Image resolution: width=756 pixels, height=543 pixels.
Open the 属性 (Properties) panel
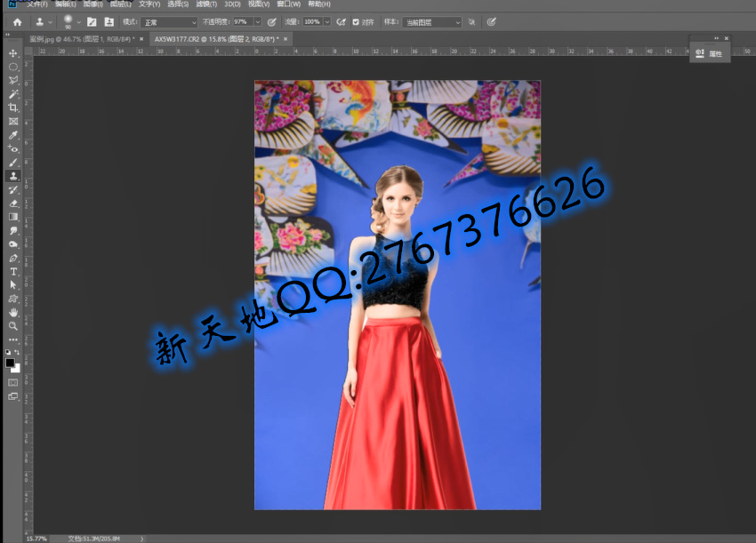click(x=710, y=53)
